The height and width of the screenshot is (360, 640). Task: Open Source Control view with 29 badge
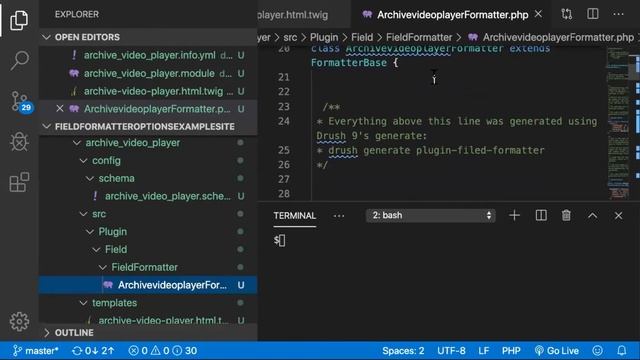click(20, 101)
